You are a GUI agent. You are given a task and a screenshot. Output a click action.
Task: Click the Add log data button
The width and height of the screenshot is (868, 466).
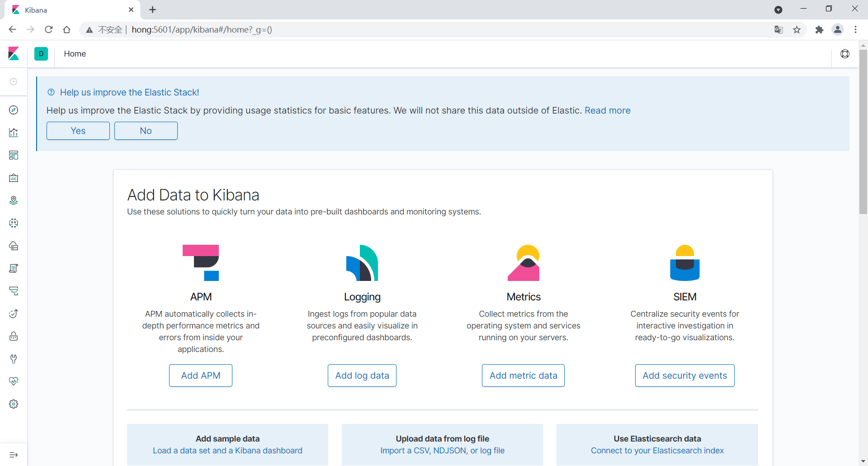pyautogui.click(x=362, y=376)
